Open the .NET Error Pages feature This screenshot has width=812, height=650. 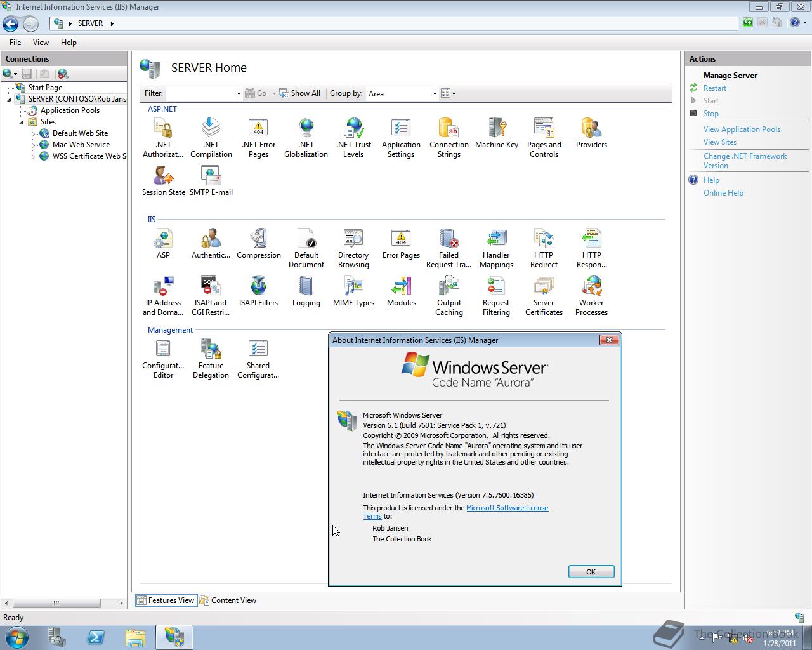258,138
